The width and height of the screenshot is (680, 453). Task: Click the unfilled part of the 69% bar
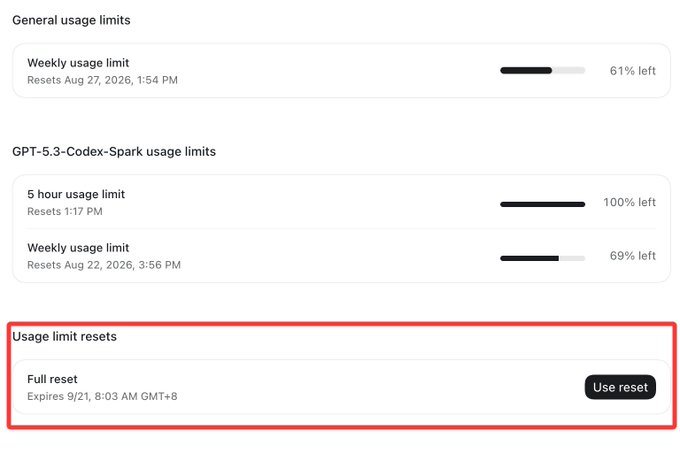(572, 258)
